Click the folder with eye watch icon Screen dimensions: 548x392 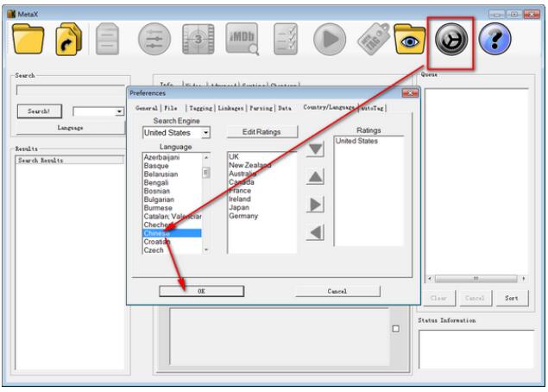click(409, 39)
